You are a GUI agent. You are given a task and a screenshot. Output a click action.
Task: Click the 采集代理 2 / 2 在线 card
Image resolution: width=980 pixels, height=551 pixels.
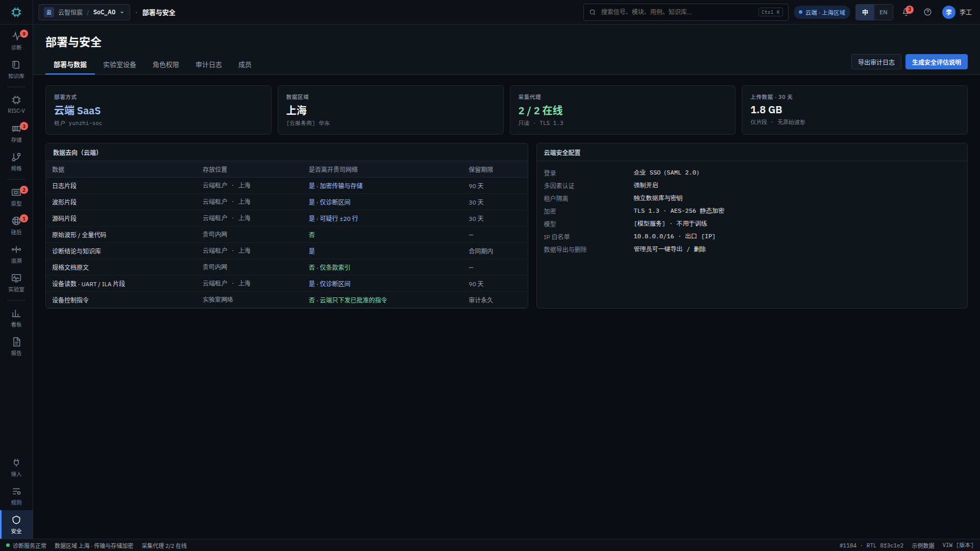622,110
